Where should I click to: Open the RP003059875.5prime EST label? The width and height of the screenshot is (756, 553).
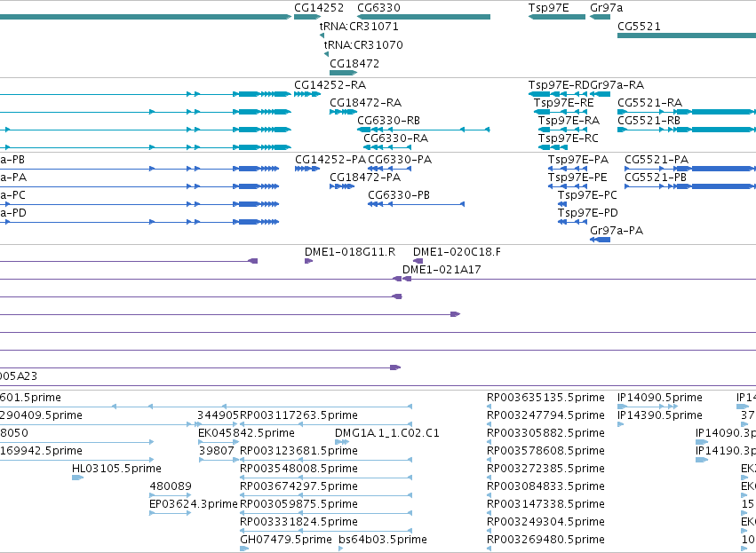298,505
